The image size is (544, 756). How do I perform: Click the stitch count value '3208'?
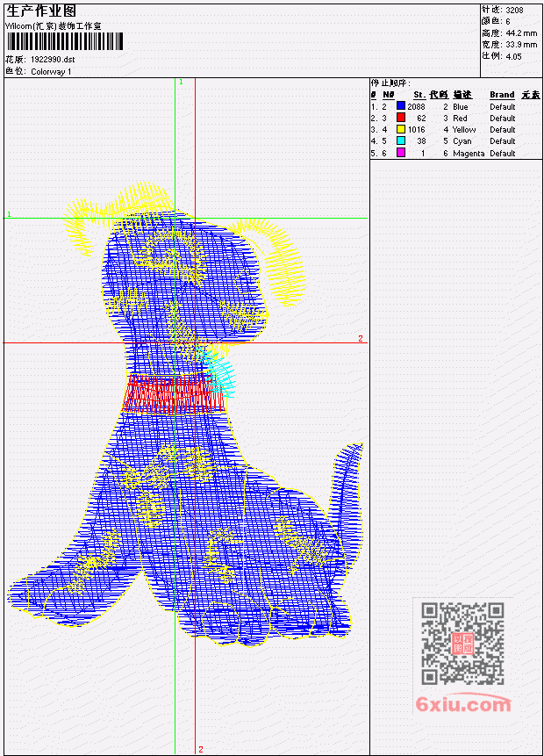coord(515,10)
